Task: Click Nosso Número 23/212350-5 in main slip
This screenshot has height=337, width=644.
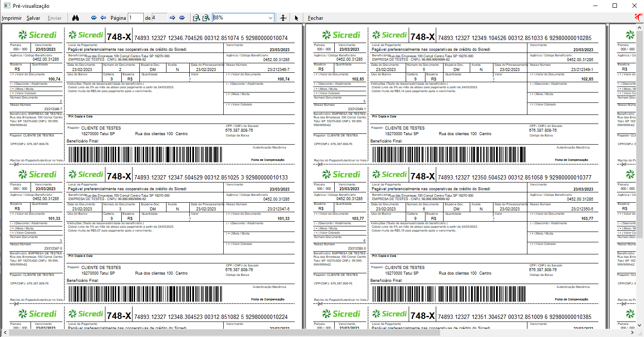Action: click(582, 209)
